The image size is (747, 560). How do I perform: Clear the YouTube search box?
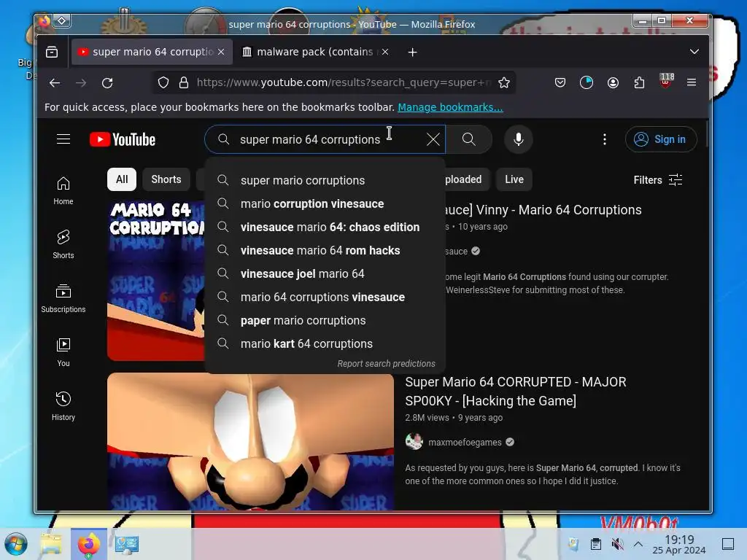(433, 139)
